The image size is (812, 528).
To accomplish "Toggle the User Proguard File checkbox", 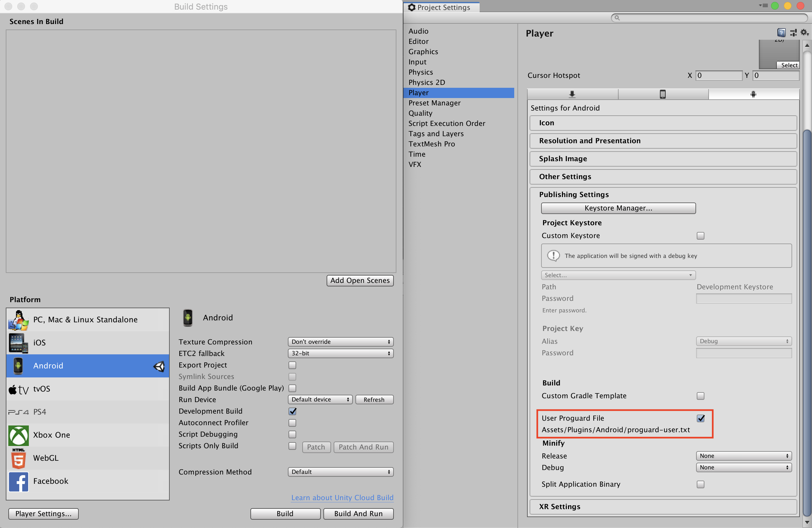I will 700,418.
